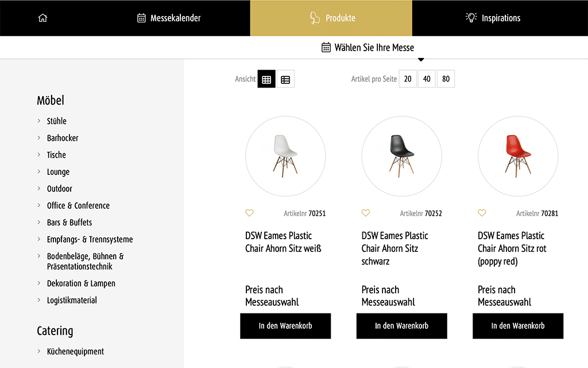Open the Messekalender tab

pyautogui.click(x=169, y=18)
